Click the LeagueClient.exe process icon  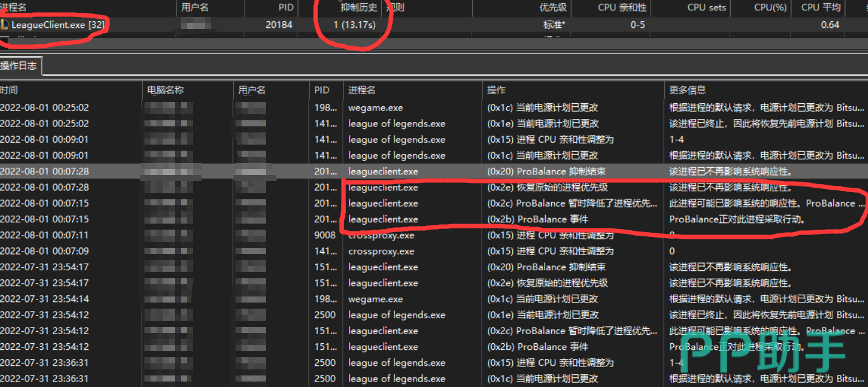tap(5, 25)
